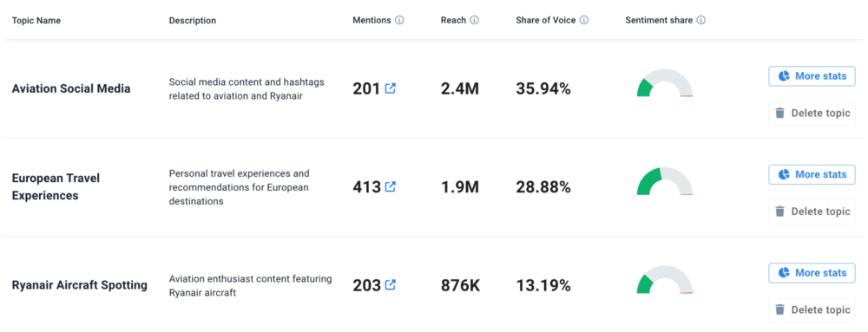Click description 'Personal travel experiences and recommendations'
Viewport: 868px width, 332px height.
(x=240, y=186)
